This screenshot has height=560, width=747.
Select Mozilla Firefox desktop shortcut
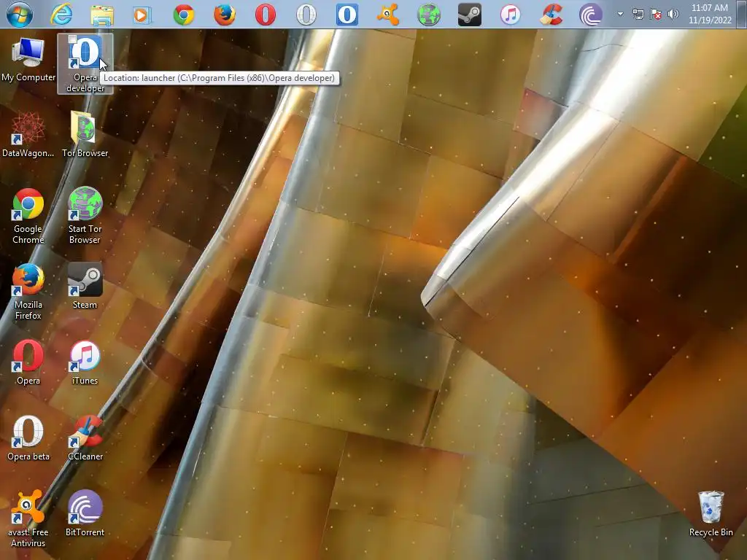pyautogui.click(x=28, y=292)
